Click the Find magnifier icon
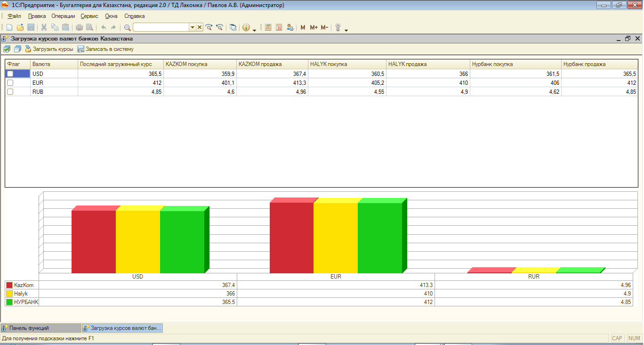The image size is (644, 345). pos(127,27)
